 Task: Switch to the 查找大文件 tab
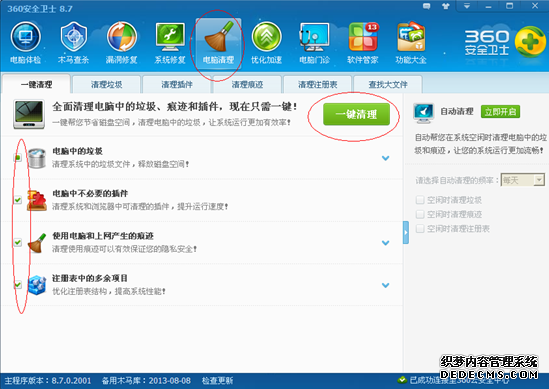click(x=388, y=84)
